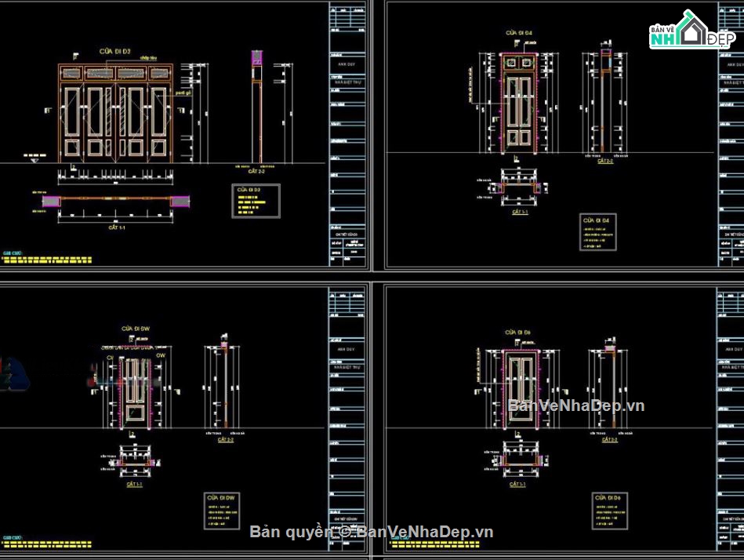Screen dimensions: 744x560
Task: Click the CỬA ĐI D6 door elevation drawing
Action: point(521,388)
